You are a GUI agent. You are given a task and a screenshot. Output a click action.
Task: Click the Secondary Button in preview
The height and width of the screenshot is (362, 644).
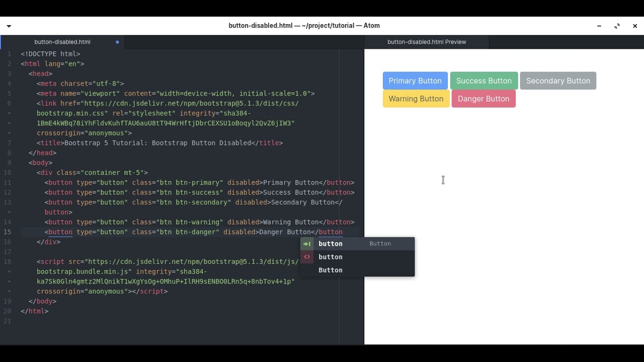558,80
